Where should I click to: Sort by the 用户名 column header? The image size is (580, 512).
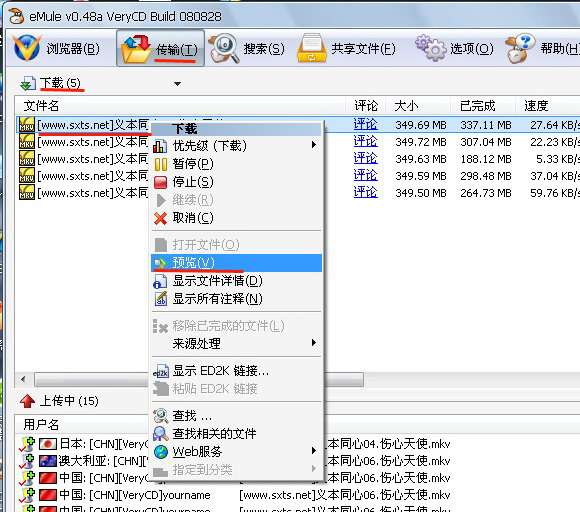click(41, 424)
